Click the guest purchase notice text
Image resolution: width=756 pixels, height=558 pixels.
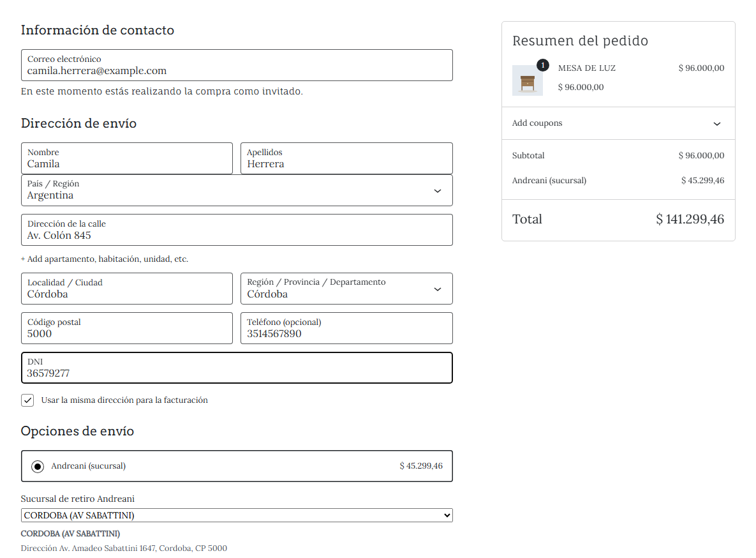coord(162,91)
